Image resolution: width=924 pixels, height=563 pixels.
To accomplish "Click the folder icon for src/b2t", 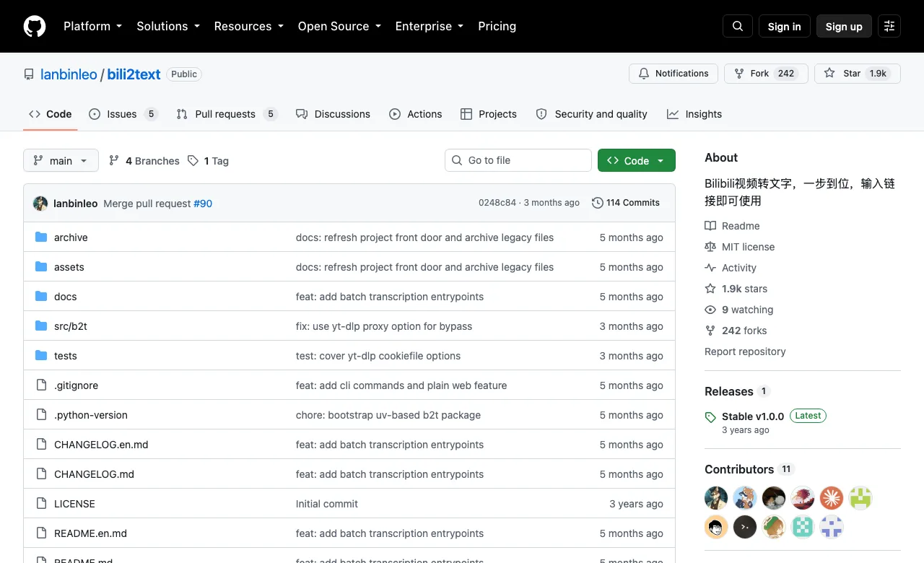I will [x=41, y=326].
